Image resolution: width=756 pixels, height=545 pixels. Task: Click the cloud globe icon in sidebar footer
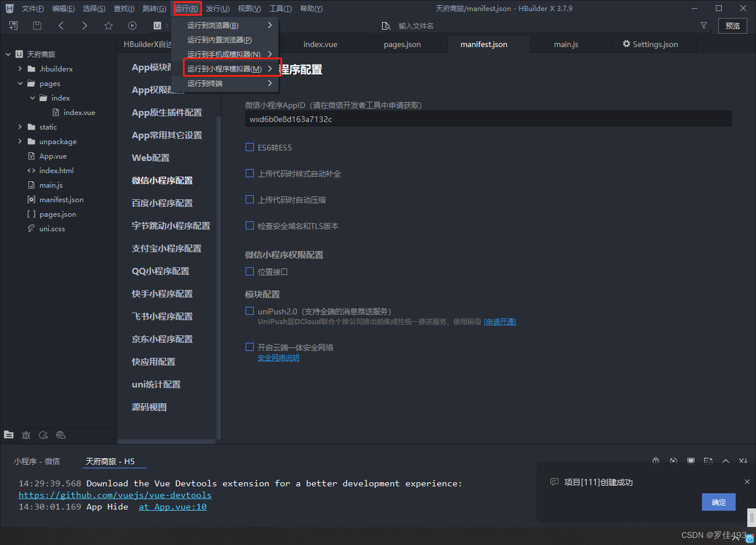pos(61,435)
